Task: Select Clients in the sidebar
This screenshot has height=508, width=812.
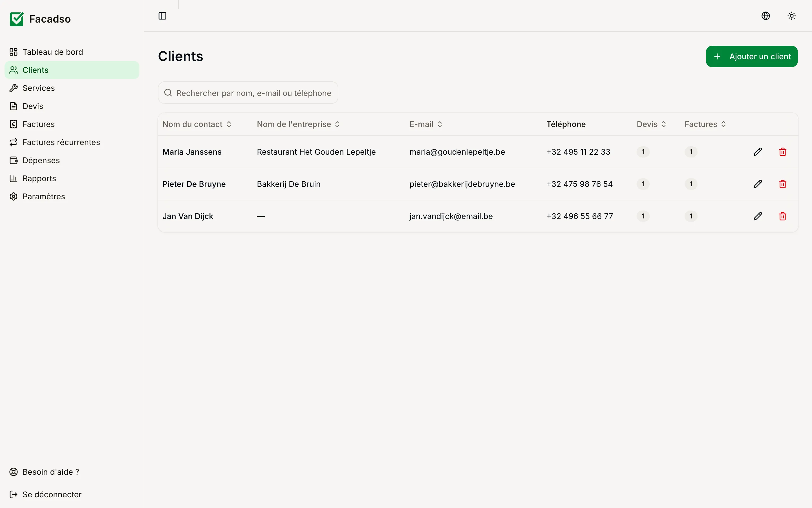Action: pyautogui.click(x=72, y=70)
